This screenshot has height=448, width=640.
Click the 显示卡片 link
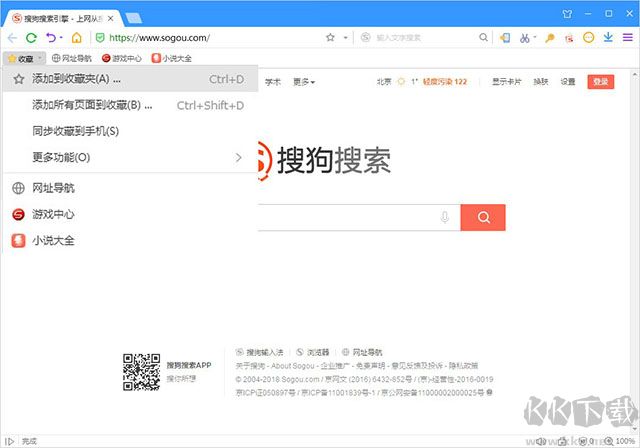pyautogui.click(x=507, y=82)
